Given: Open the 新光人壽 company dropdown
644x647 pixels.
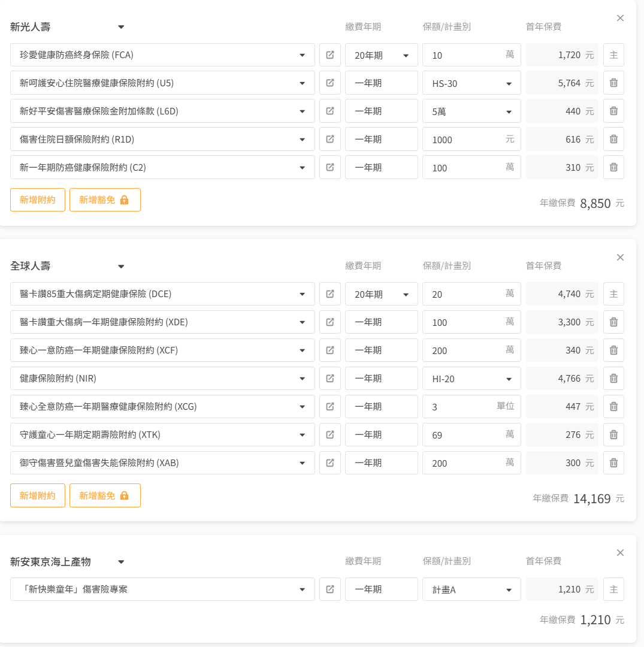Looking at the screenshot, I should (67, 27).
